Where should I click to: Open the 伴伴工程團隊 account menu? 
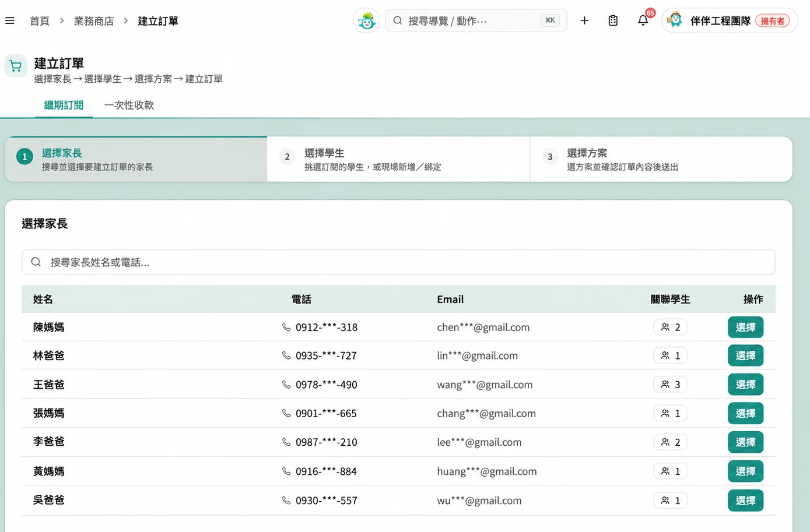click(730, 20)
